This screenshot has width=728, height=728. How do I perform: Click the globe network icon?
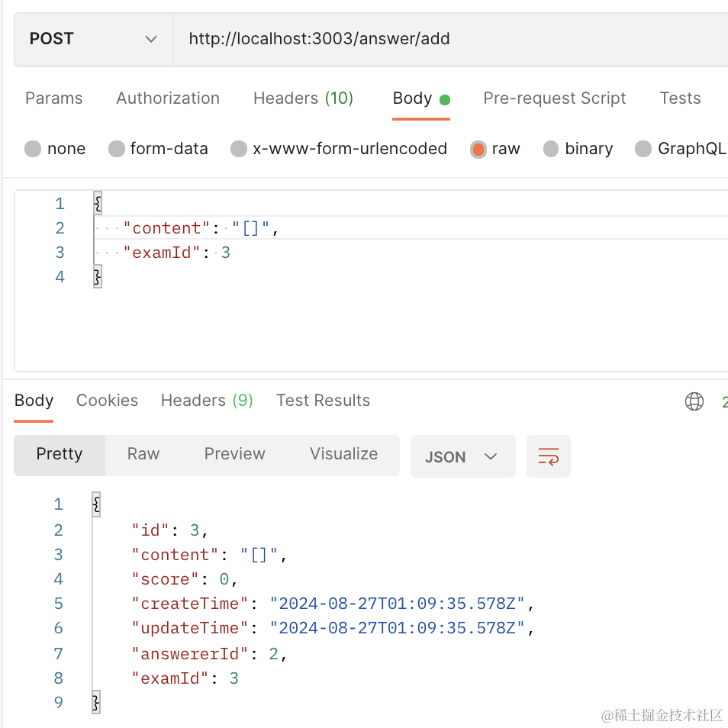click(694, 401)
